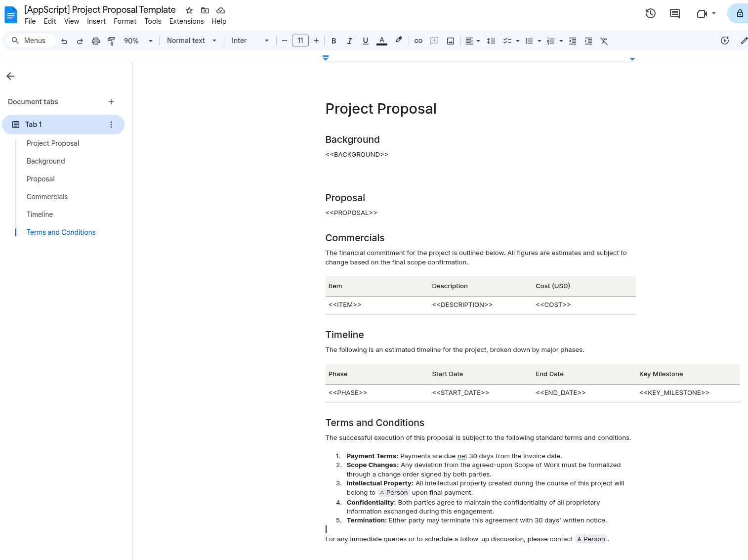
Task: Expand the bulleted list options arrow
Action: tap(540, 41)
